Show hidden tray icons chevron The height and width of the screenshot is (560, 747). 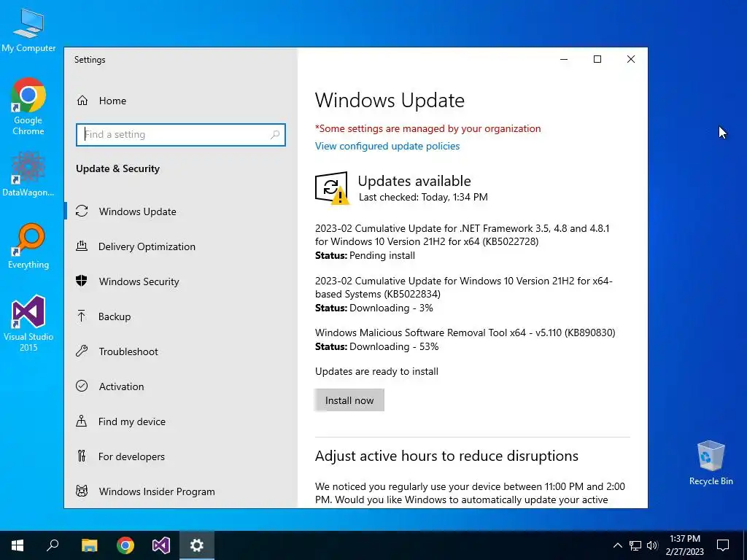point(617,545)
